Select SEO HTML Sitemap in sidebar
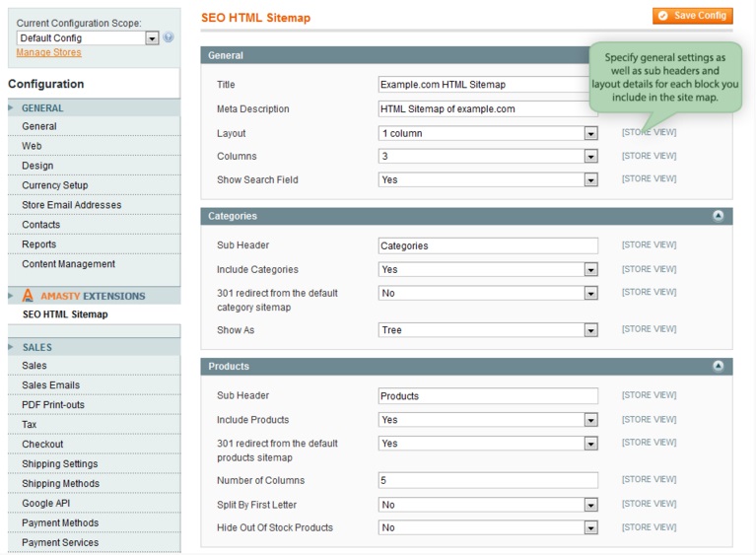 click(65, 314)
